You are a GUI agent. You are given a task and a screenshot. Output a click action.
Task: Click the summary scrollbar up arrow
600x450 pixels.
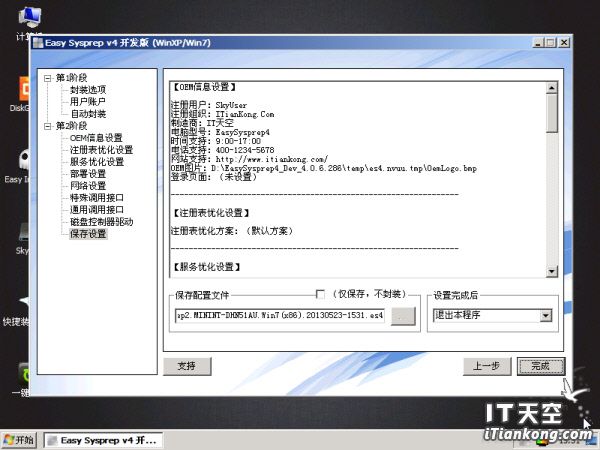click(551, 88)
